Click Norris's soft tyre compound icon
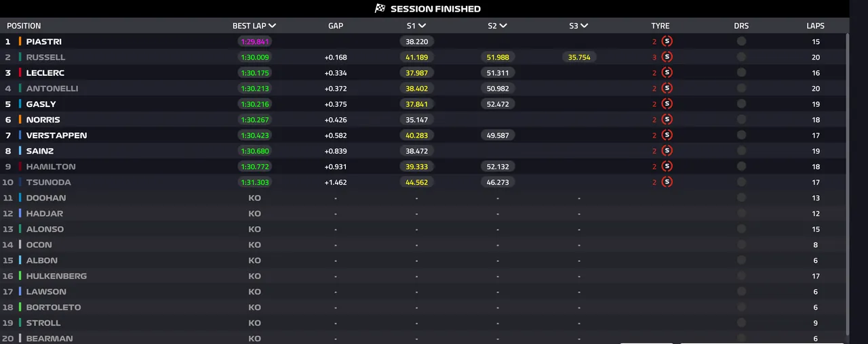Image resolution: width=868 pixels, height=344 pixels. [667, 119]
